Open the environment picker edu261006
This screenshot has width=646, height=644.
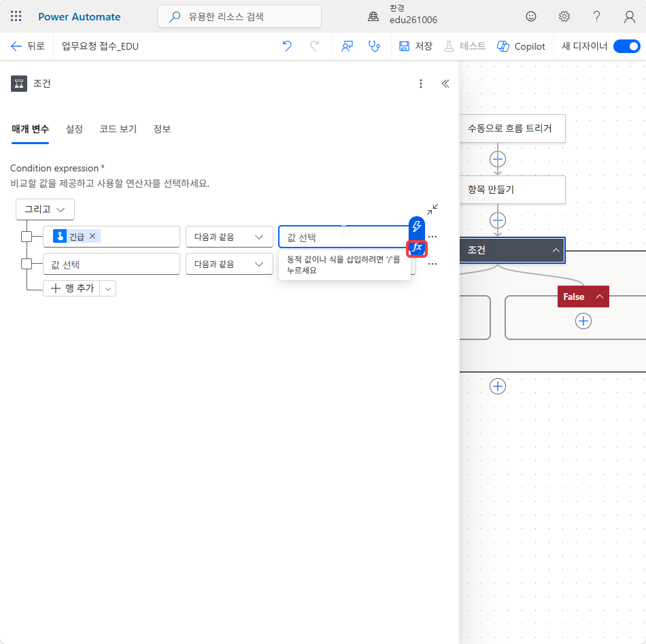[403, 15]
